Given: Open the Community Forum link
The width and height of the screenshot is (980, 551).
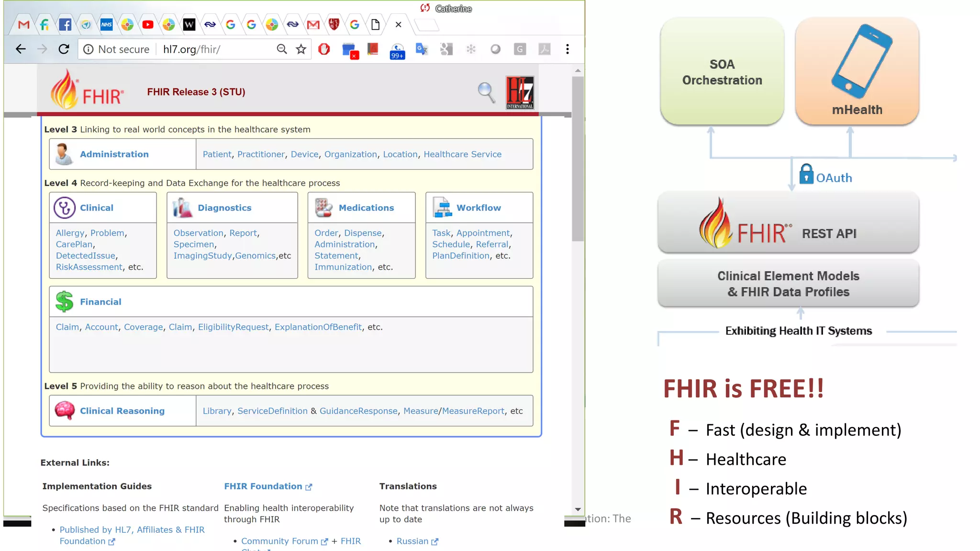Looking at the screenshot, I should pos(284,541).
